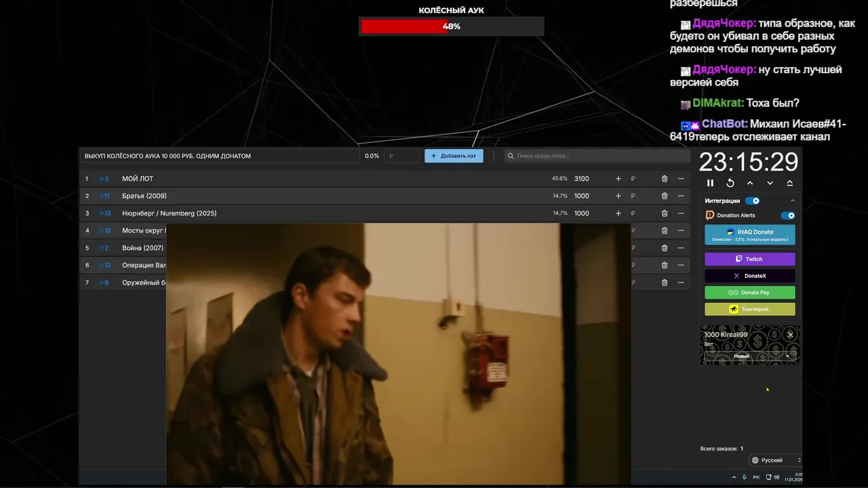The image size is (868, 488).
Task: Delete lot in row 7
Action: pos(665,283)
